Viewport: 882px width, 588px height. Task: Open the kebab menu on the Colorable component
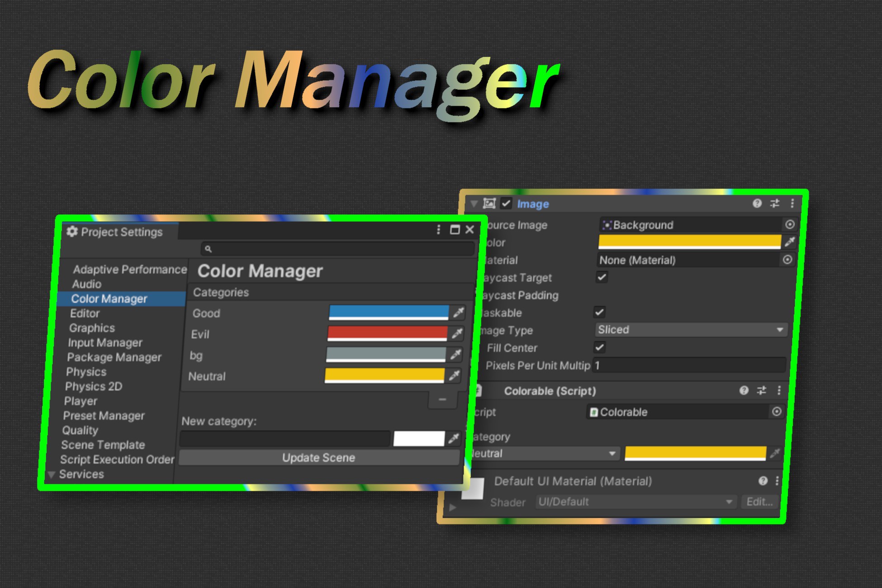tap(779, 391)
